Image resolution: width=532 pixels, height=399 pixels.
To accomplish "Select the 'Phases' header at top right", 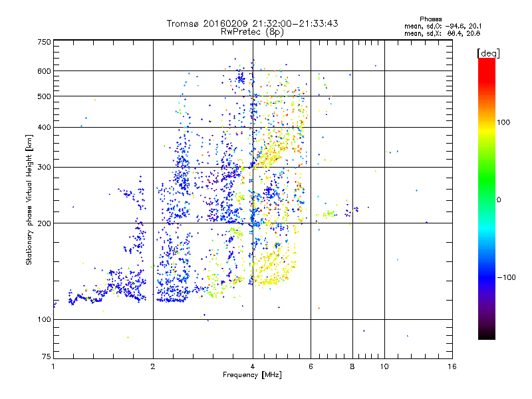I will pyautogui.click(x=430, y=19).
